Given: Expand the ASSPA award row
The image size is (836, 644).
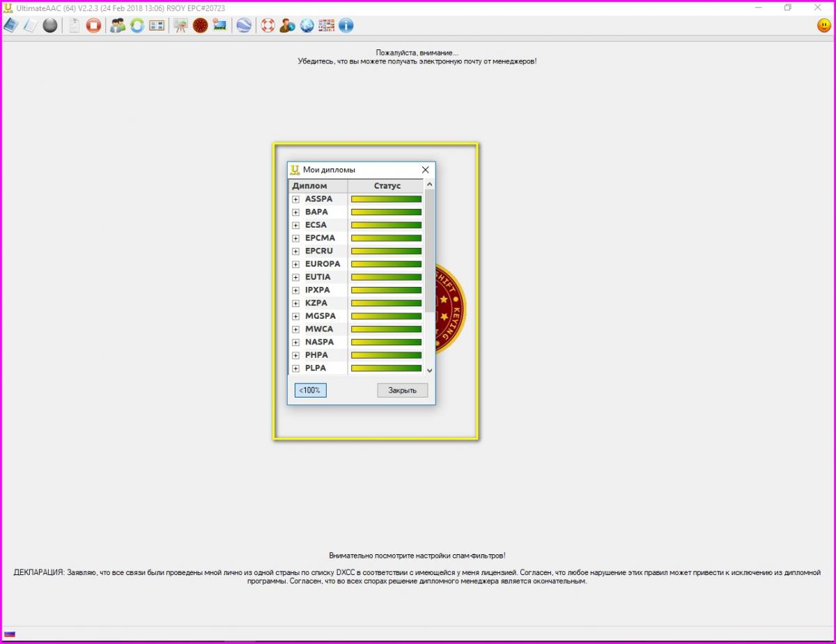Looking at the screenshot, I should pyautogui.click(x=296, y=199).
